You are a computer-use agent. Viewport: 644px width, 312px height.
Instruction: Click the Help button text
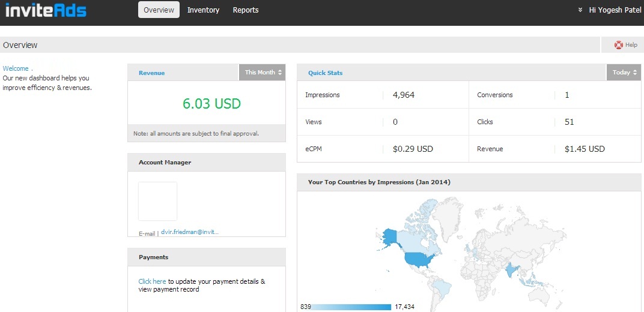point(631,45)
